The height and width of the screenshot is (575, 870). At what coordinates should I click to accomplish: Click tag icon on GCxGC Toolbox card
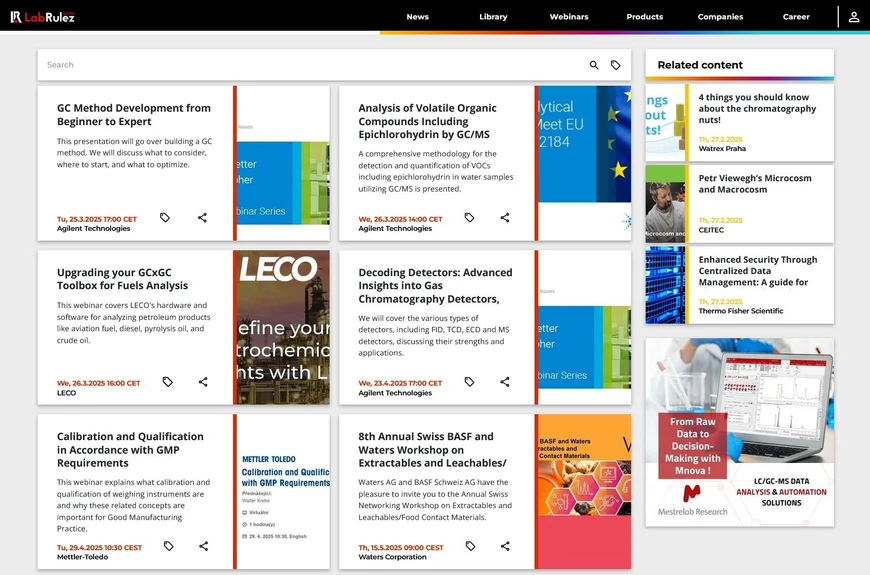pos(168,382)
